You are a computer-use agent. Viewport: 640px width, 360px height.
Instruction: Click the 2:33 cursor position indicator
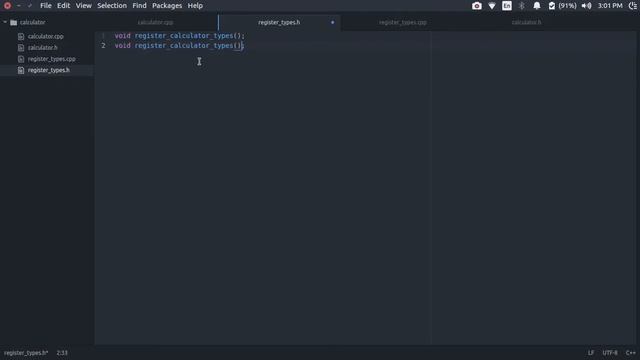tap(62, 353)
